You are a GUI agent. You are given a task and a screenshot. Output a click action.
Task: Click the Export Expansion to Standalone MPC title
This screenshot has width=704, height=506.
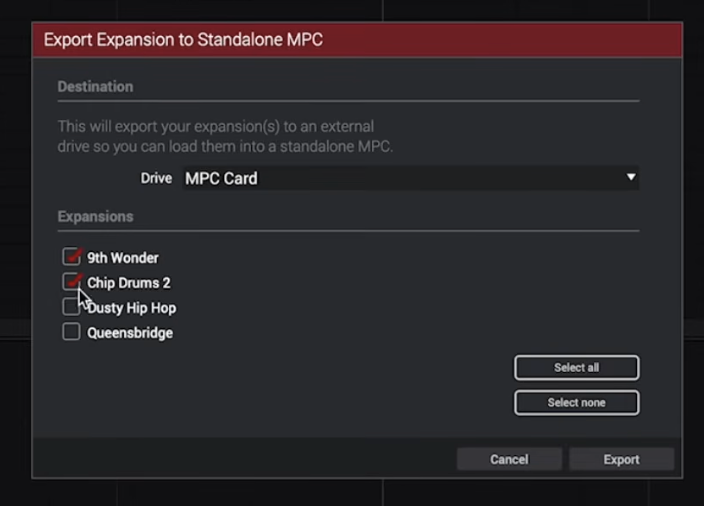[x=183, y=40]
